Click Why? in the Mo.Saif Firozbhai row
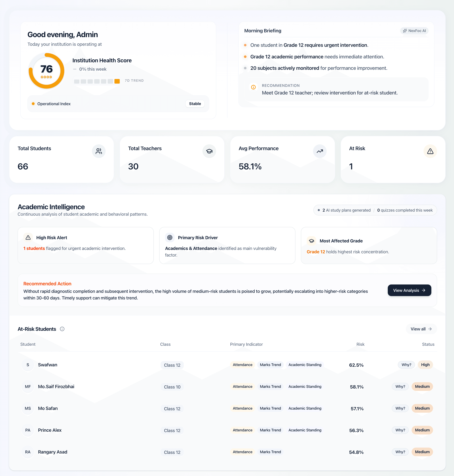454x476 pixels. point(400,386)
